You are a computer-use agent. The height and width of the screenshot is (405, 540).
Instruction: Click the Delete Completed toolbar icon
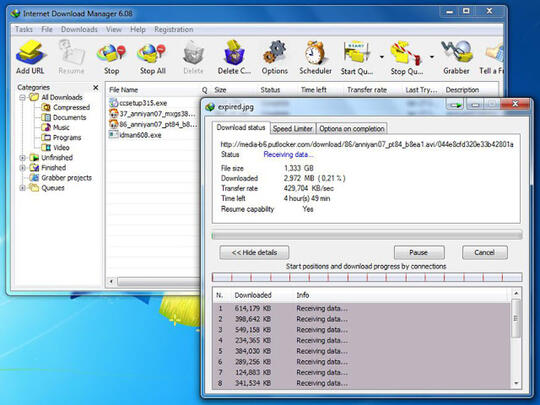pyautogui.click(x=234, y=57)
